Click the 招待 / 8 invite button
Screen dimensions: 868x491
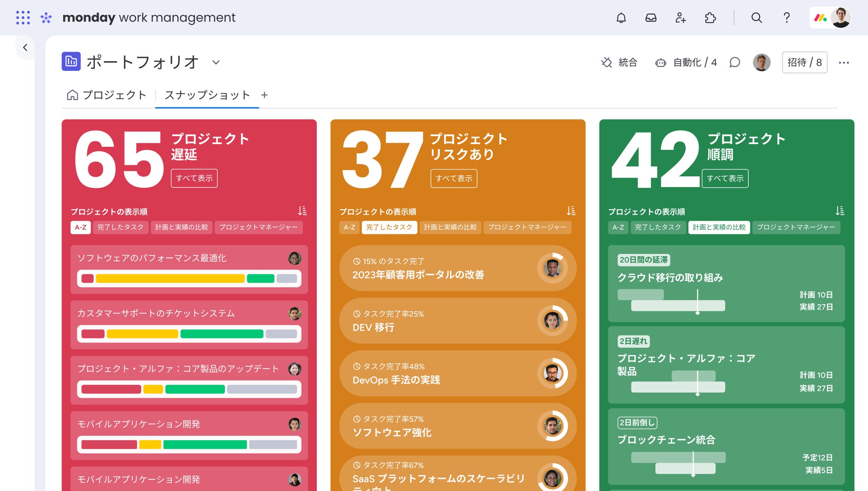tap(804, 62)
